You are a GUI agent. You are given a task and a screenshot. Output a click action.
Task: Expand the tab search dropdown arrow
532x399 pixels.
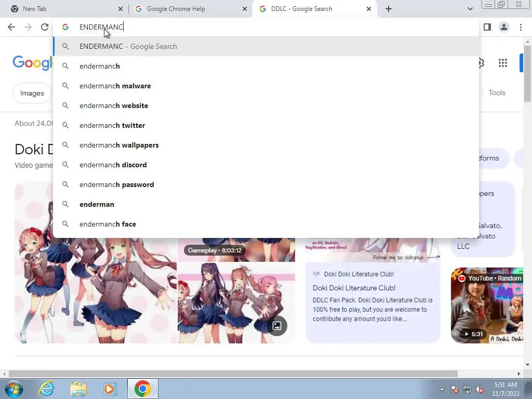point(470,9)
